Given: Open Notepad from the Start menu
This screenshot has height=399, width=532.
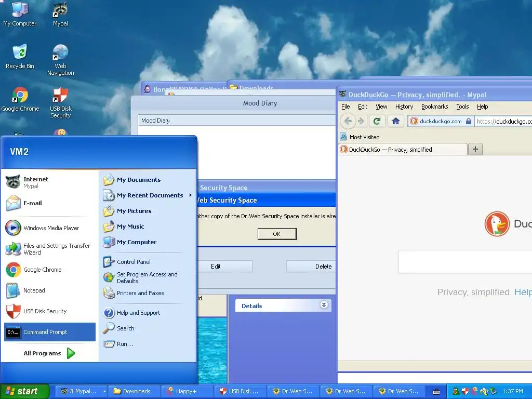Looking at the screenshot, I should pyautogui.click(x=49, y=290).
